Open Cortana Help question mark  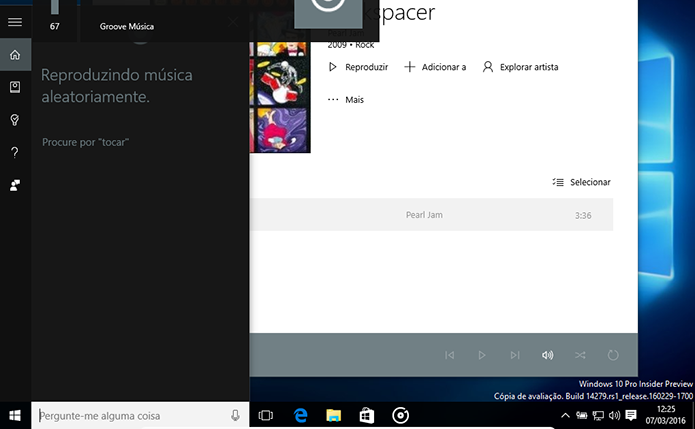(15, 152)
